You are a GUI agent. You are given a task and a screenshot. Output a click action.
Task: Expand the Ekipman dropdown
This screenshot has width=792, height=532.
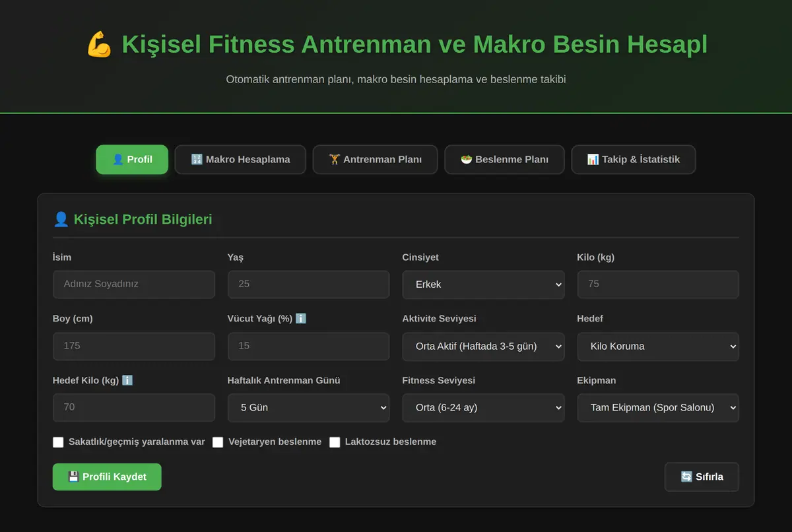(658, 408)
